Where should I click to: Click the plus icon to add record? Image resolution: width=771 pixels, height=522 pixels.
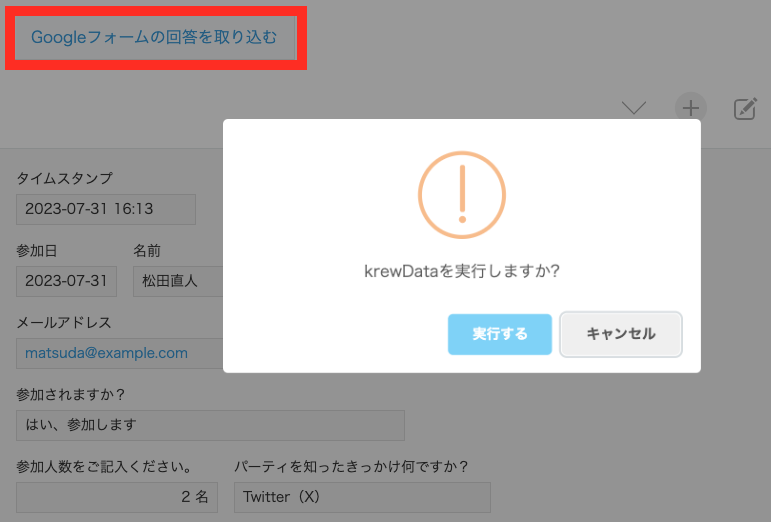[690, 108]
